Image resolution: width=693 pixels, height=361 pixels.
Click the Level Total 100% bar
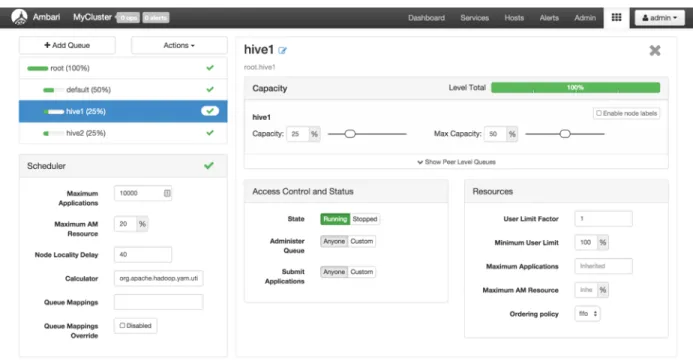pos(575,87)
